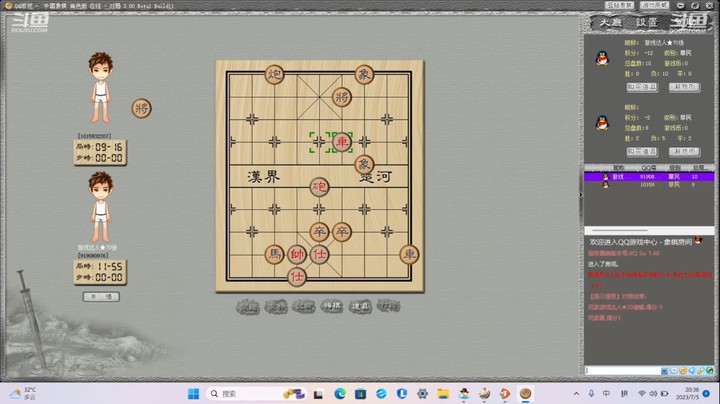Click the 悔棋 stone button below the board
Image resolution: width=720 pixels, height=404 pixels.
point(332,306)
